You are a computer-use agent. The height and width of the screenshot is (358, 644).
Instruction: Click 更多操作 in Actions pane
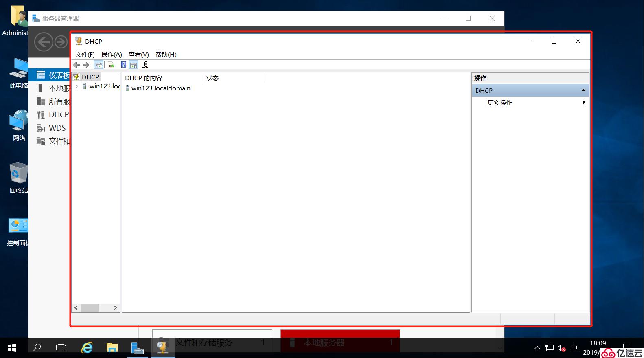tap(500, 103)
